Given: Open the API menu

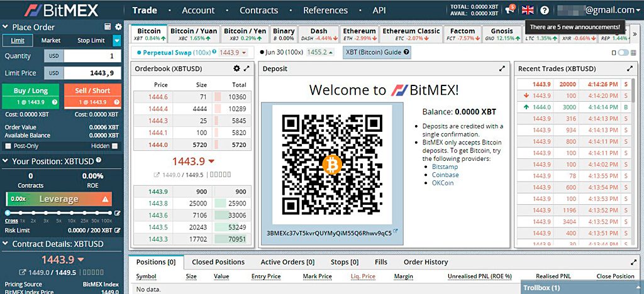Looking at the screenshot, I should tap(379, 10).
